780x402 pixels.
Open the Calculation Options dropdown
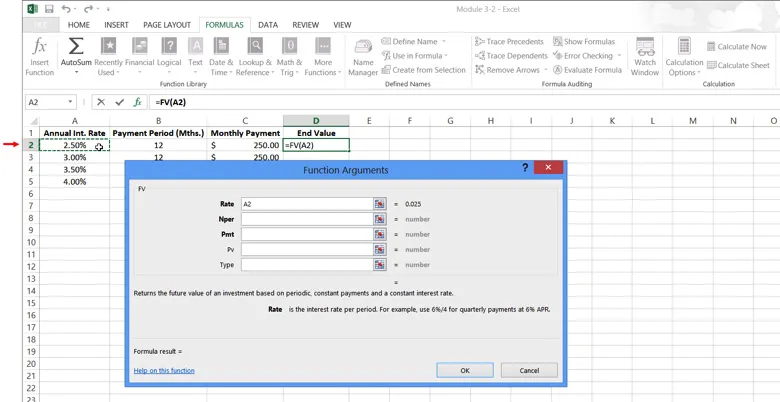coord(684,56)
